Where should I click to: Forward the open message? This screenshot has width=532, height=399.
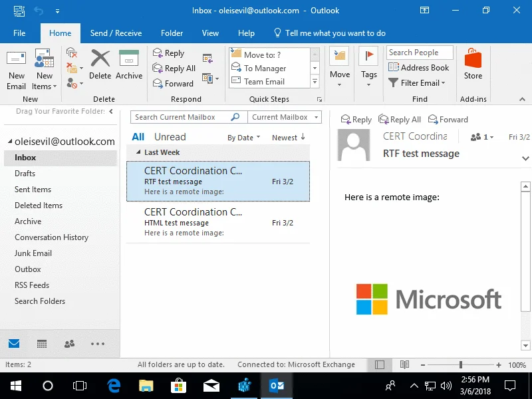(x=448, y=119)
